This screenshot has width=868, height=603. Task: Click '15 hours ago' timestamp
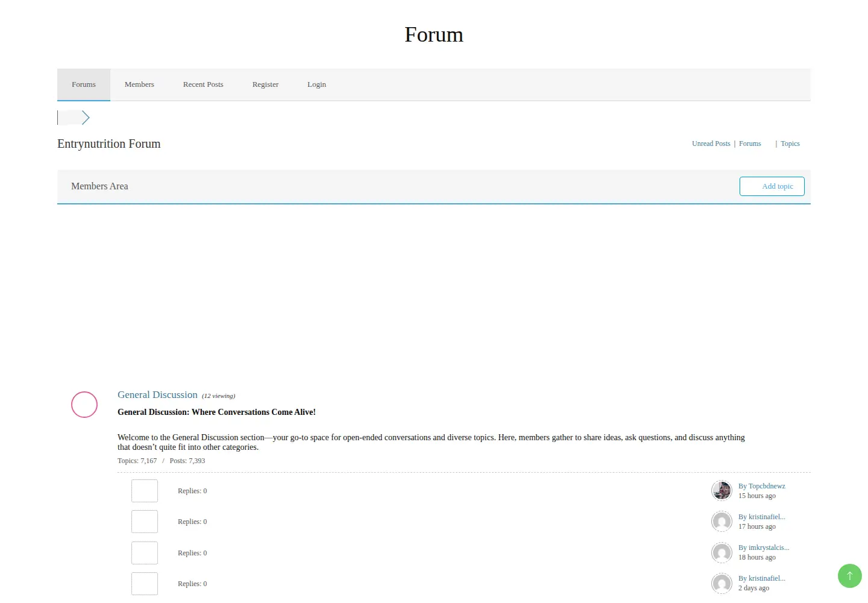point(757,496)
